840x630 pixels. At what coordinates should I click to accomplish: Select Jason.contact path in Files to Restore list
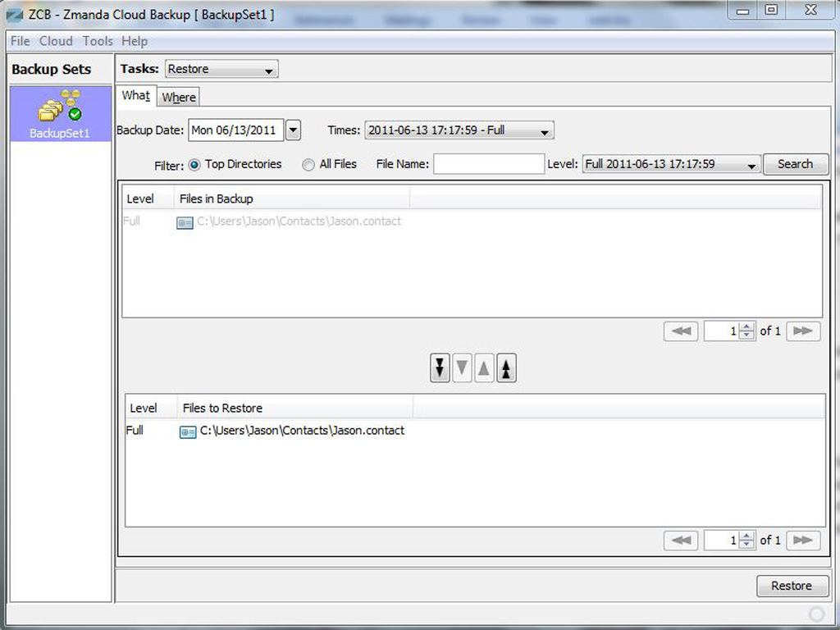coord(302,431)
